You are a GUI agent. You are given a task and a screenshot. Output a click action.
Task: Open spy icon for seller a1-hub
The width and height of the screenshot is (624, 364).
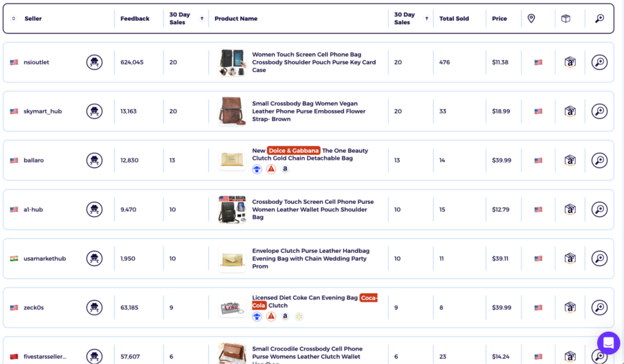coord(94,209)
